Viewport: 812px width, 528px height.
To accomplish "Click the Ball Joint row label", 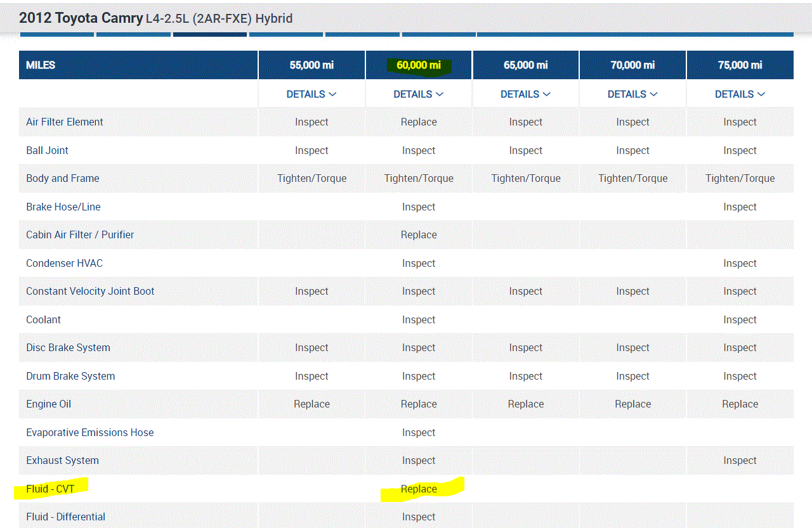I will pos(47,150).
